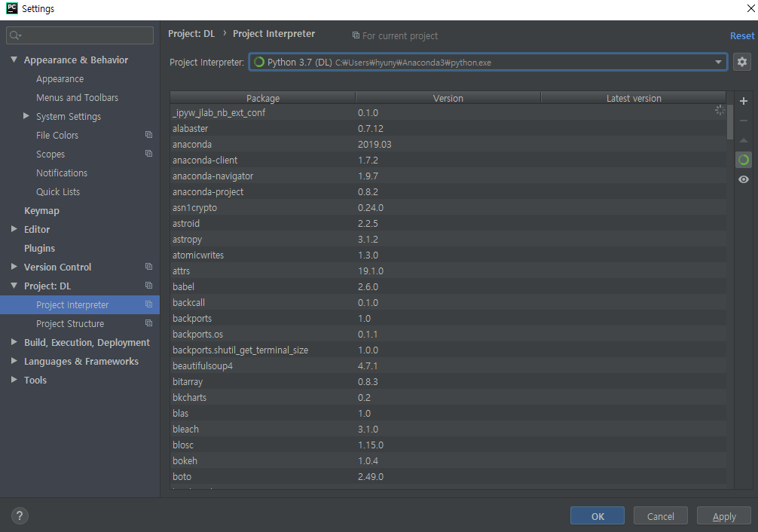This screenshot has height=532, width=758.
Task: Toggle the show early releases eye icon
Action: (x=744, y=179)
